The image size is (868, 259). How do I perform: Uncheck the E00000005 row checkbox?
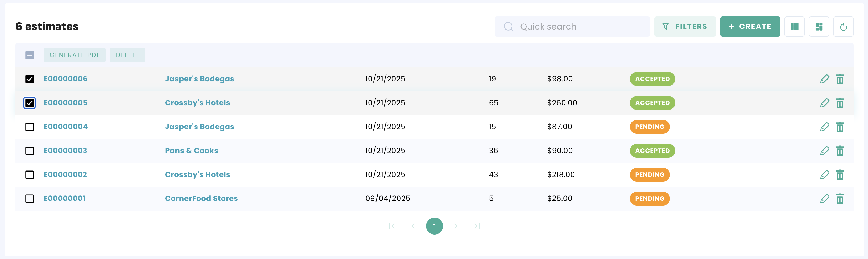30,103
